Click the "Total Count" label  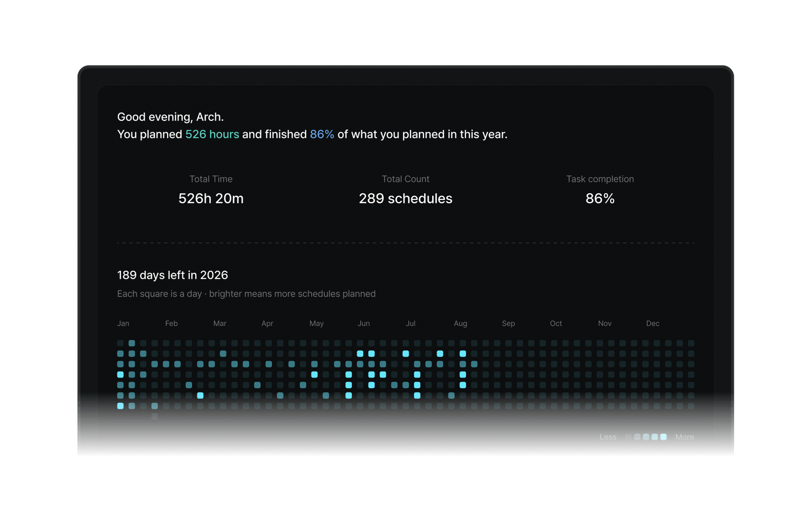[406, 179]
